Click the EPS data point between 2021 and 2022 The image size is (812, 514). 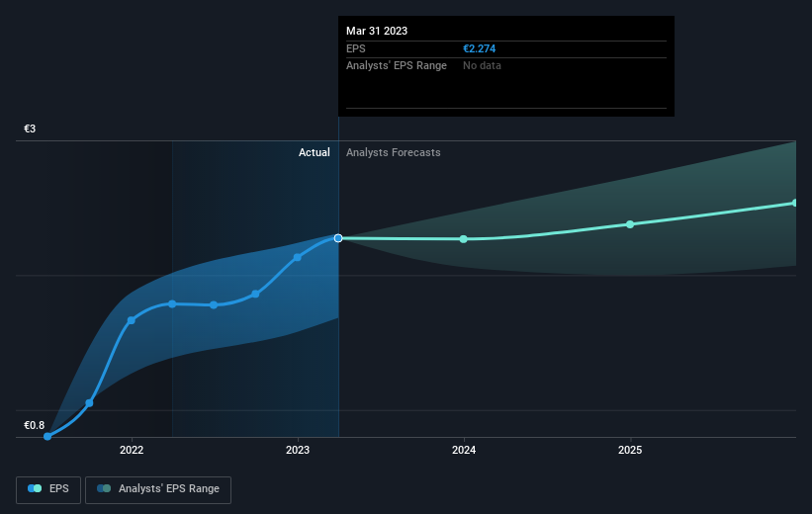pyautogui.click(x=89, y=402)
